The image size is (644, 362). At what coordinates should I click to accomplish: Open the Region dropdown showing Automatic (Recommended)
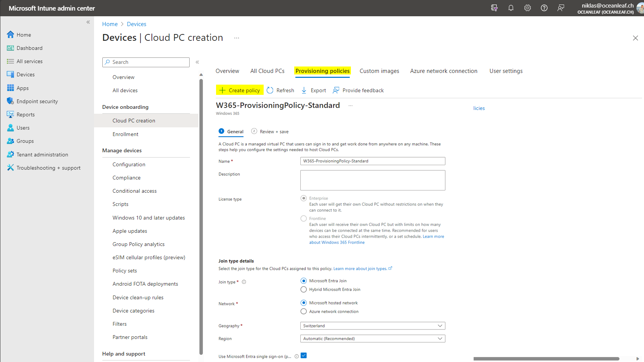373,339
